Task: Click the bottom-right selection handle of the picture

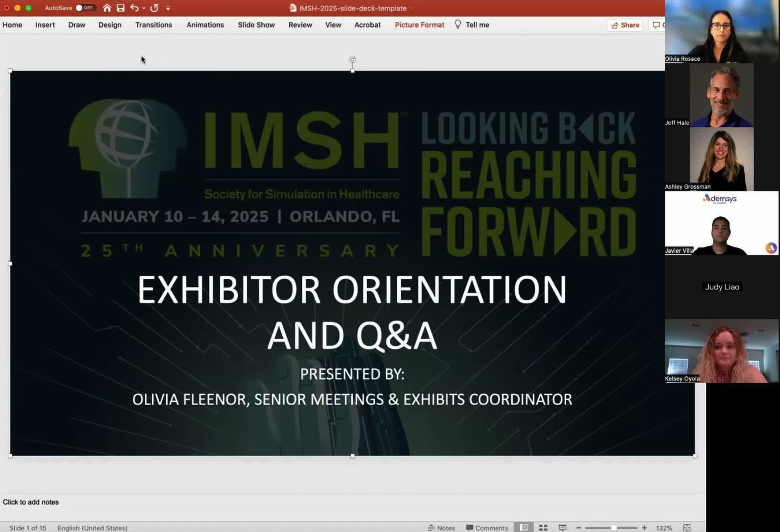Action: click(x=695, y=456)
